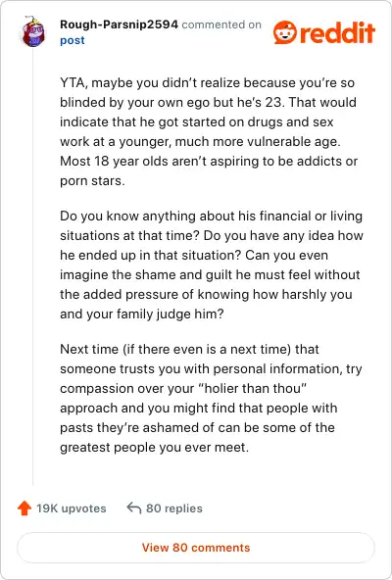Click the orange reddit wordmark text
Viewport: 392px width, 580px height.
click(337, 33)
